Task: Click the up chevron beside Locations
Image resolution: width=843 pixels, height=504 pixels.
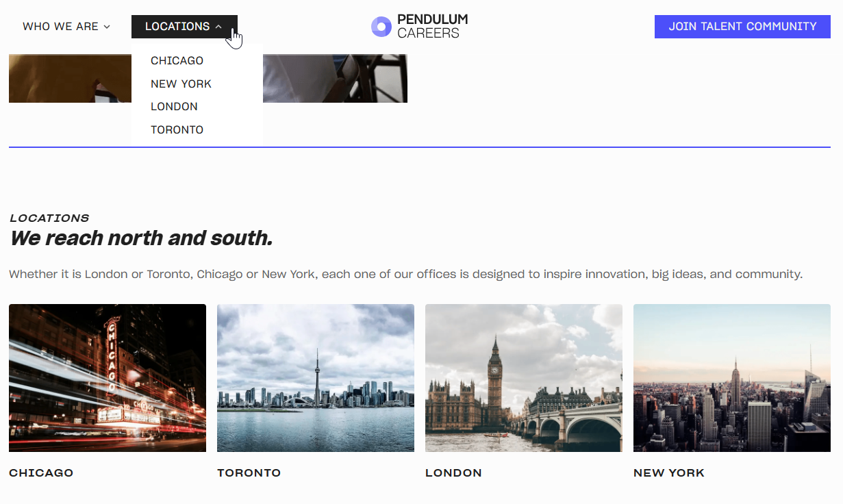Action: [218, 27]
